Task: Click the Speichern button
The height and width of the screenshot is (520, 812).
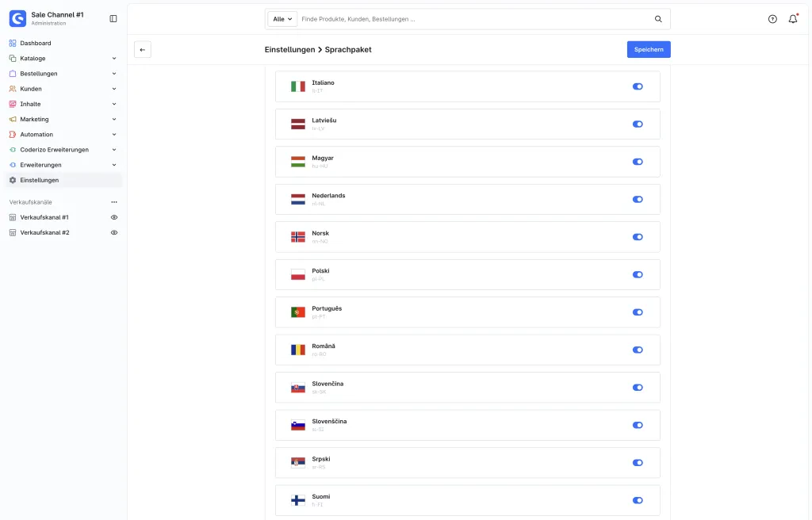Action: (649, 50)
